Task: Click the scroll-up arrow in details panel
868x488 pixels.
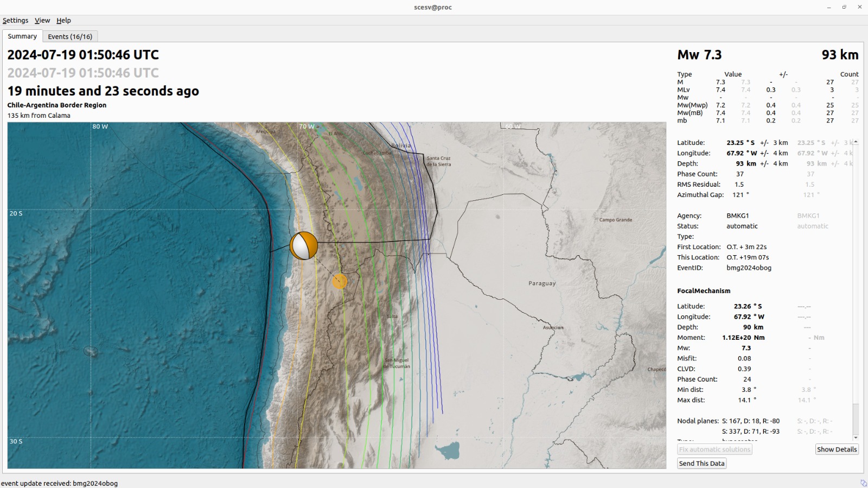Action: tap(856, 142)
